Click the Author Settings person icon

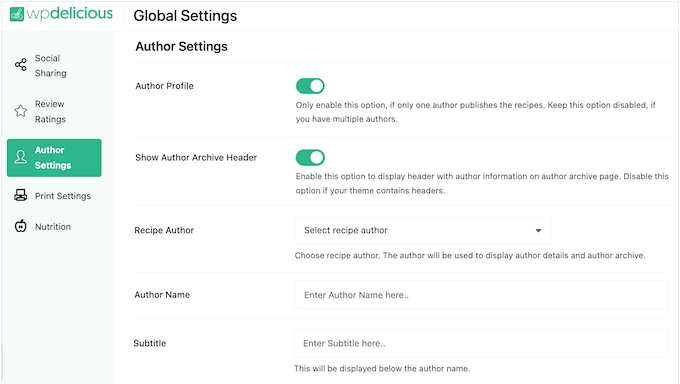click(x=20, y=157)
